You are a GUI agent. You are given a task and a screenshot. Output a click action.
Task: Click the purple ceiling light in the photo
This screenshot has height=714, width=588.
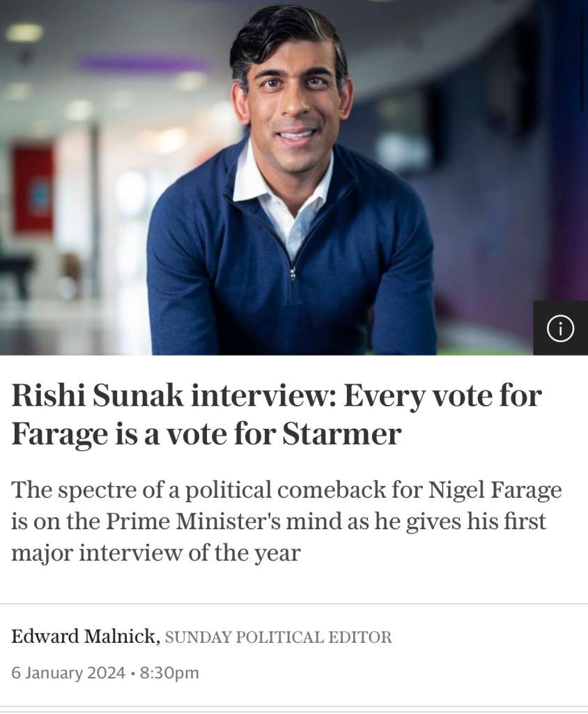pos(143,64)
